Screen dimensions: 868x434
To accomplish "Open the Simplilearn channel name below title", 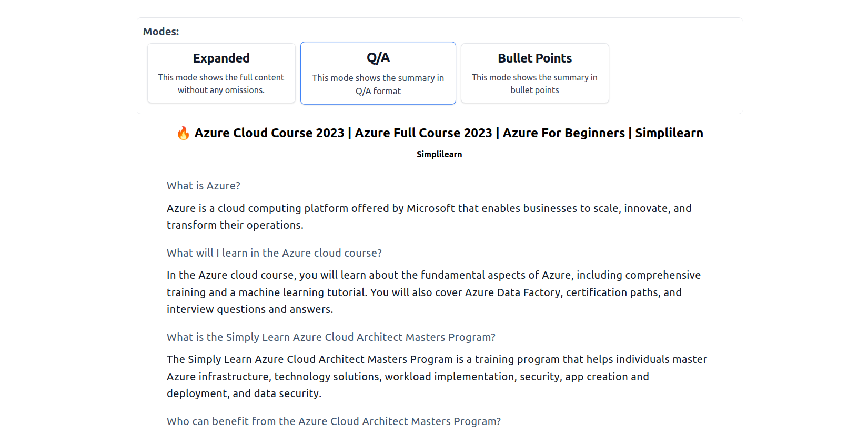I will coord(439,154).
